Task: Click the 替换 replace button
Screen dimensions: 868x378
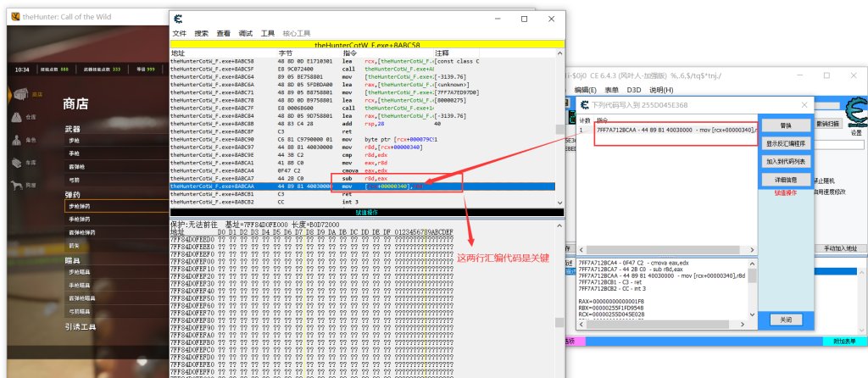Action: click(785, 125)
